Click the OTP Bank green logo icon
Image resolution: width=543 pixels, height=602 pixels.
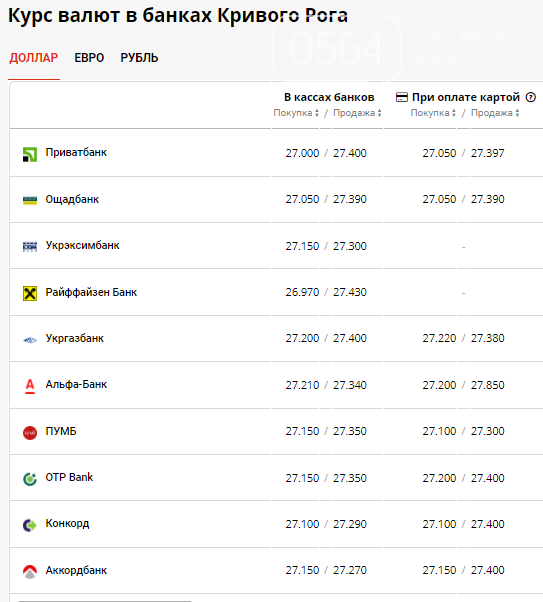click(x=30, y=479)
